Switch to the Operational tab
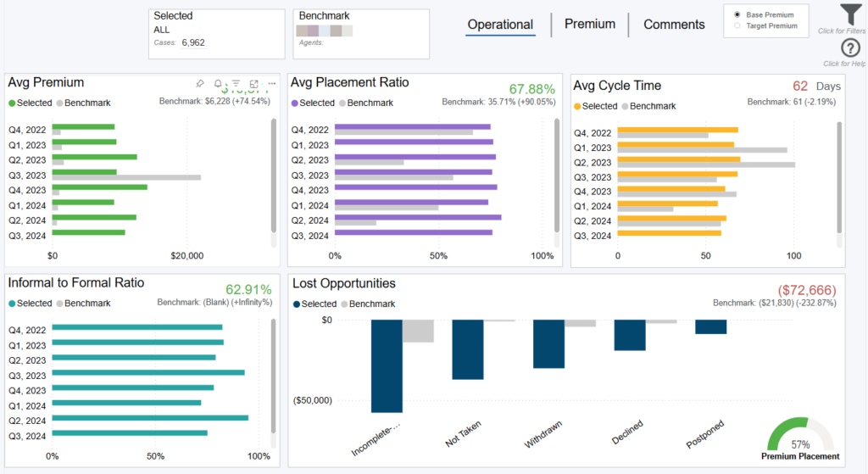Viewport: 868px width, 474px height. [500, 25]
